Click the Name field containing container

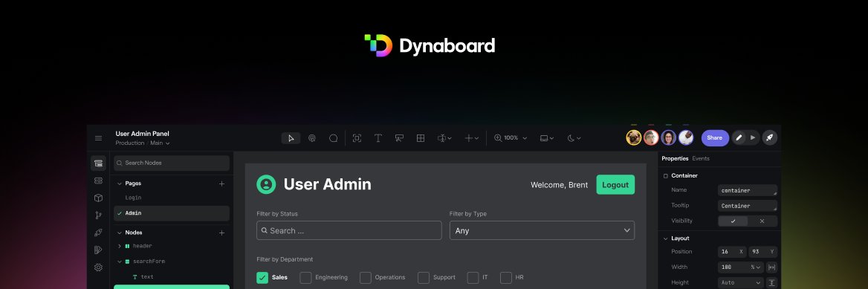(x=748, y=190)
